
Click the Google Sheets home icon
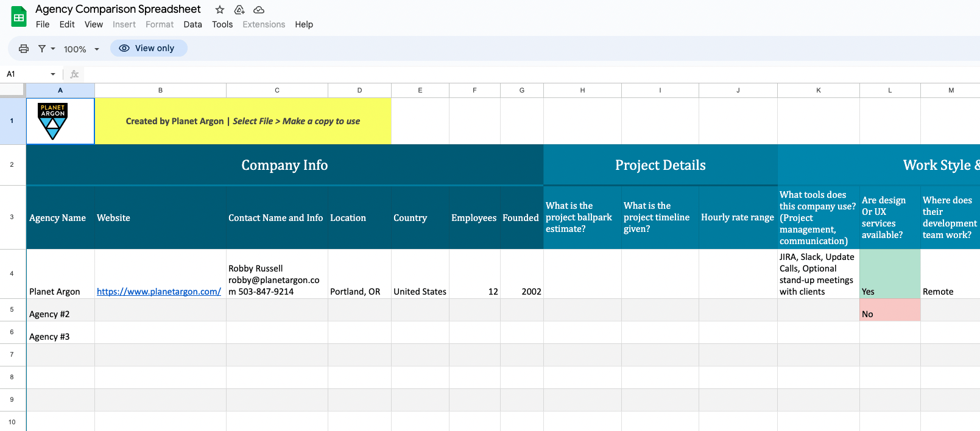(19, 17)
